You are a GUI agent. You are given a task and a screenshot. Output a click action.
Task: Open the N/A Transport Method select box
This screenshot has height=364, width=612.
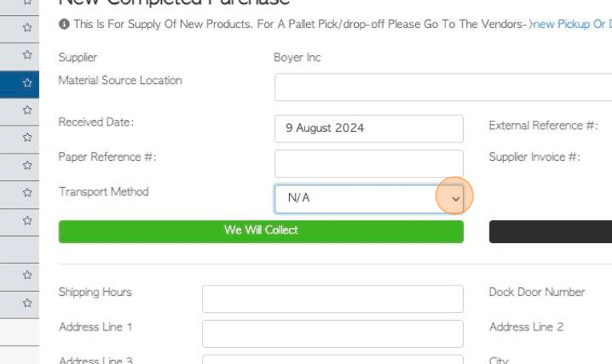point(368,199)
